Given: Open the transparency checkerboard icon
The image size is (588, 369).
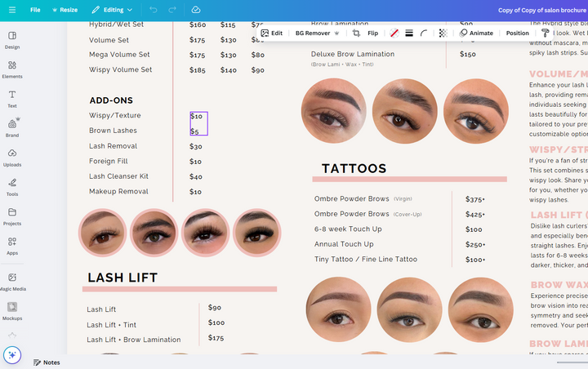Looking at the screenshot, I should pyautogui.click(x=443, y=33).
